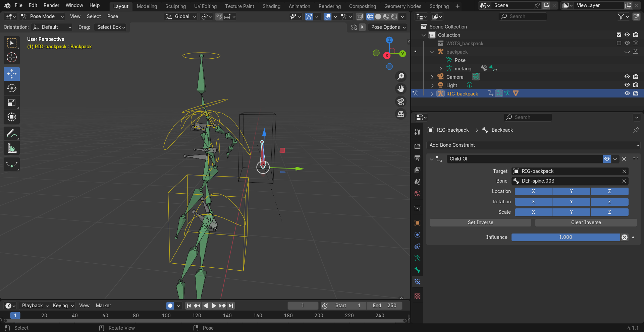This screenshot has width=644, height=332.
Task: Toggle Scale Z in Child Of
Action: (x=609, y=212)
